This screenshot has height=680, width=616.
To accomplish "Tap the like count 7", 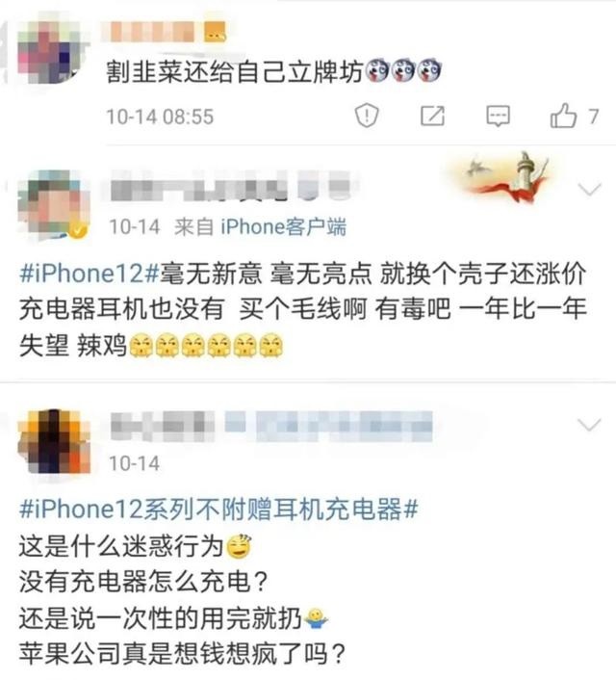I will (x=593, y=117).
